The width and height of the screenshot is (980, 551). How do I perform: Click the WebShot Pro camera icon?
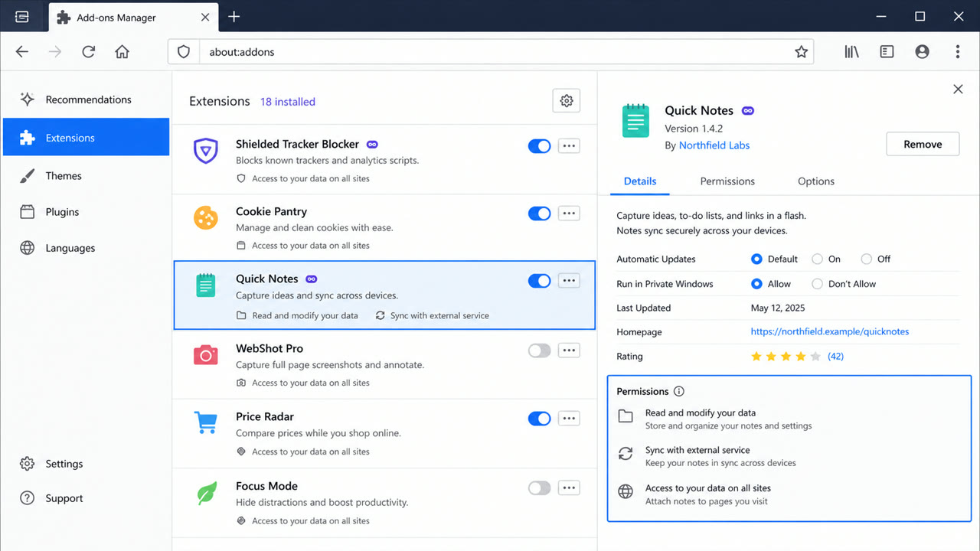[205, 354]
